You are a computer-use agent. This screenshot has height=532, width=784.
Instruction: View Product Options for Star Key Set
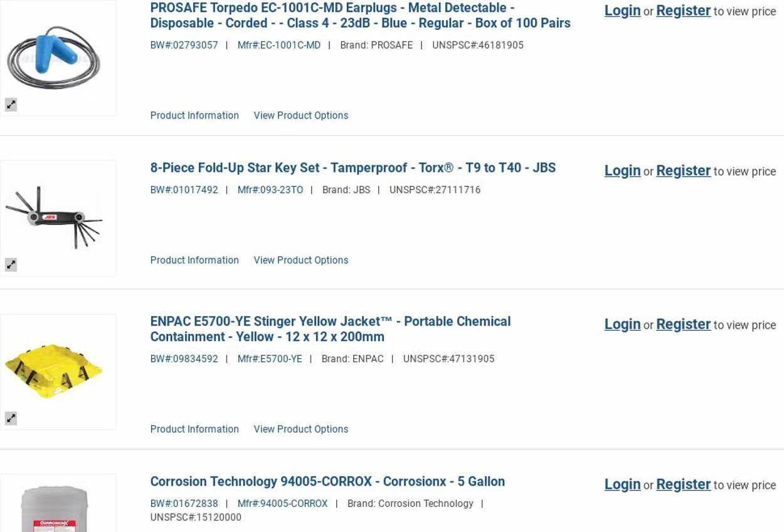[300, 260]
